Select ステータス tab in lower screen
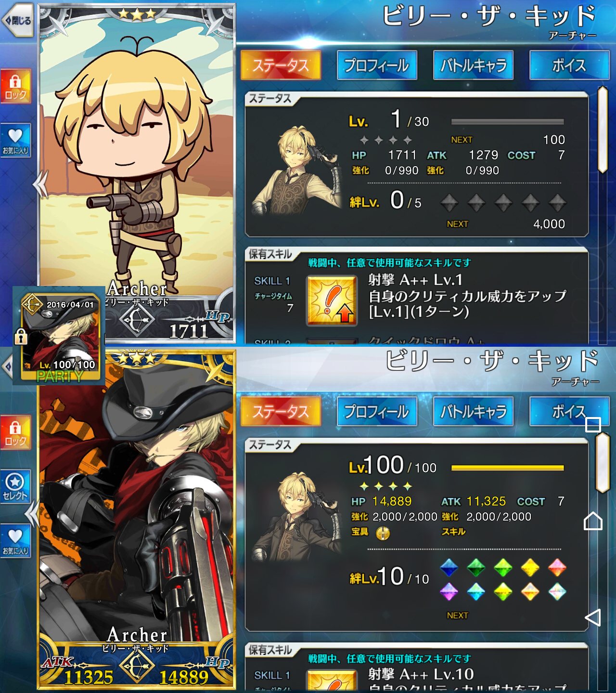 tap(281, 411)
